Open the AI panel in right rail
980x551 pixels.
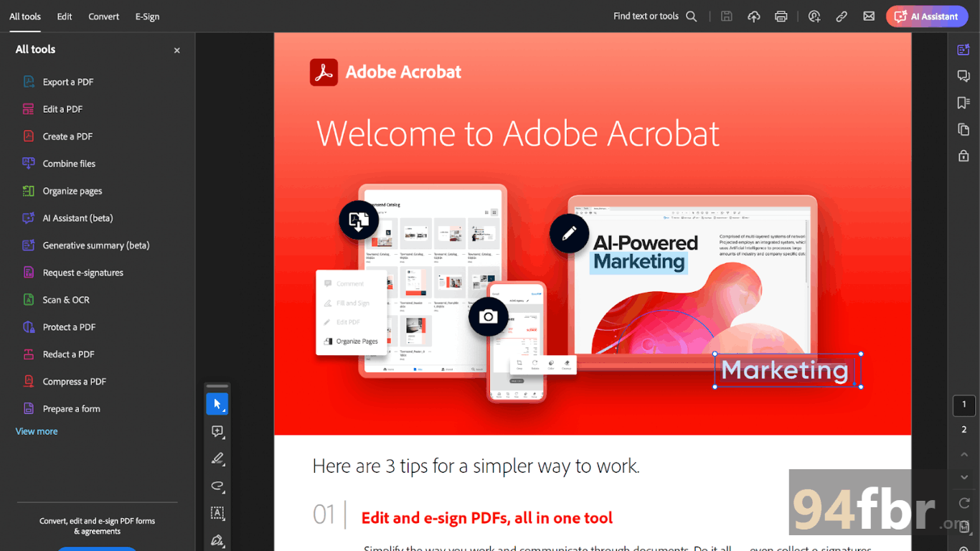point(963,50)
